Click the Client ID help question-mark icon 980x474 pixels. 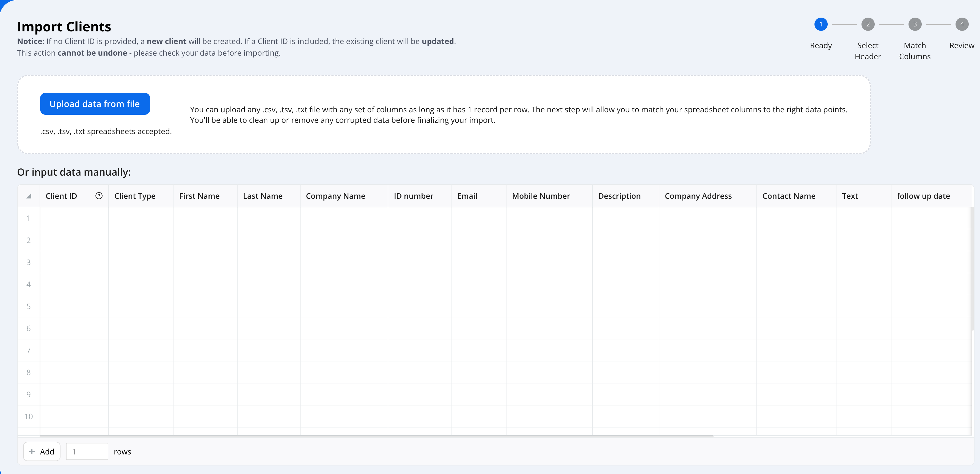(99, 196)
